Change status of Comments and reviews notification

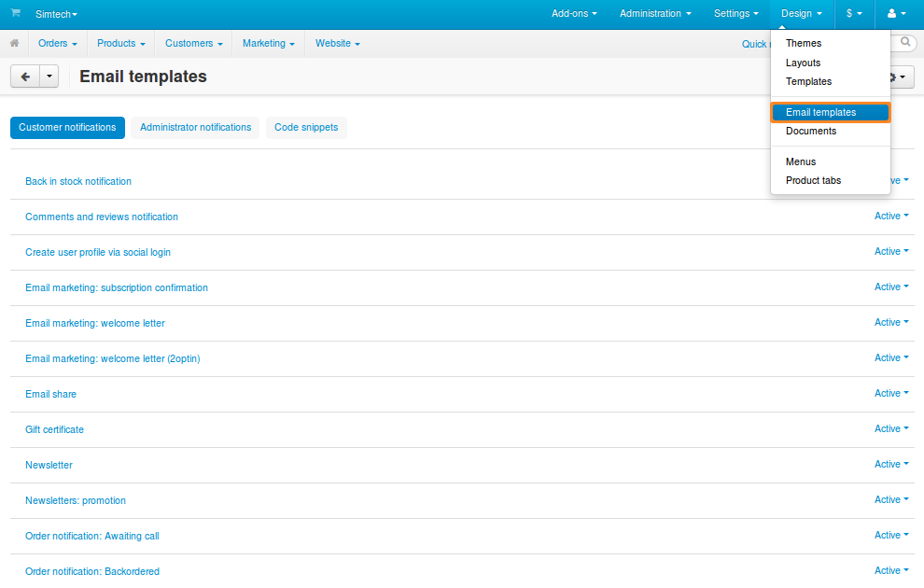click(891, 217)
